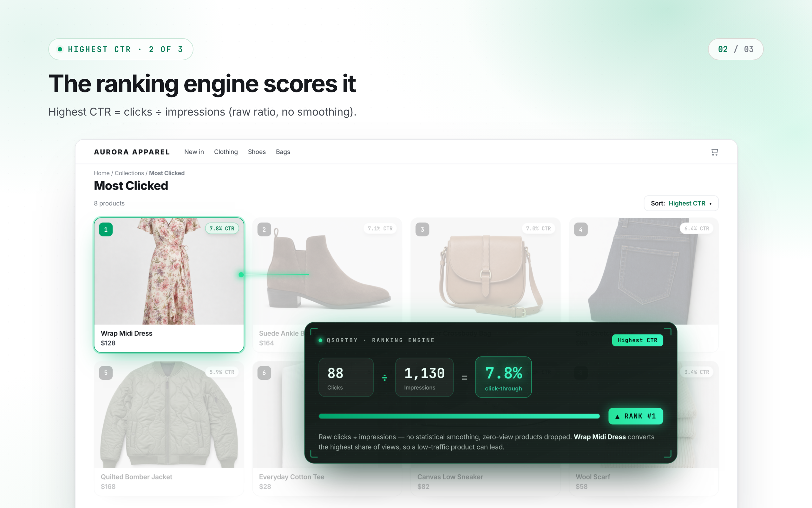
Task: Click the $58 Wool Scarf price
Action: pyautogui.click(x=581, y=486)
